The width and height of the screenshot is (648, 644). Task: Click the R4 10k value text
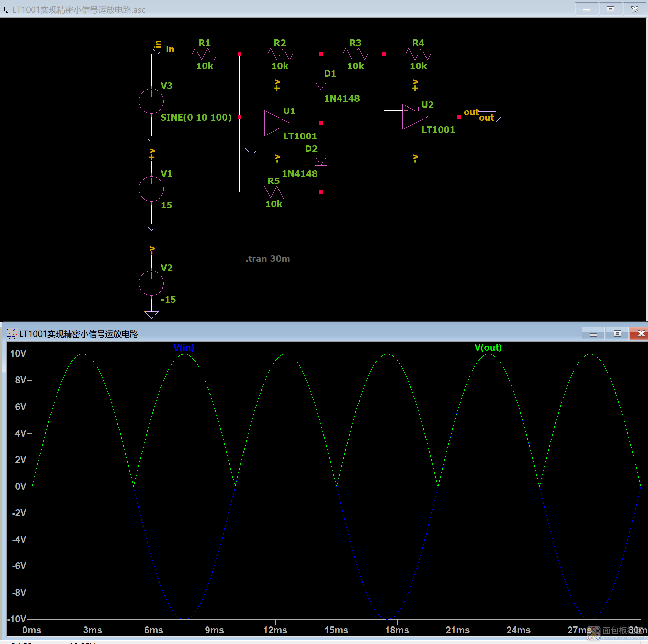click(x=418, y=66)
